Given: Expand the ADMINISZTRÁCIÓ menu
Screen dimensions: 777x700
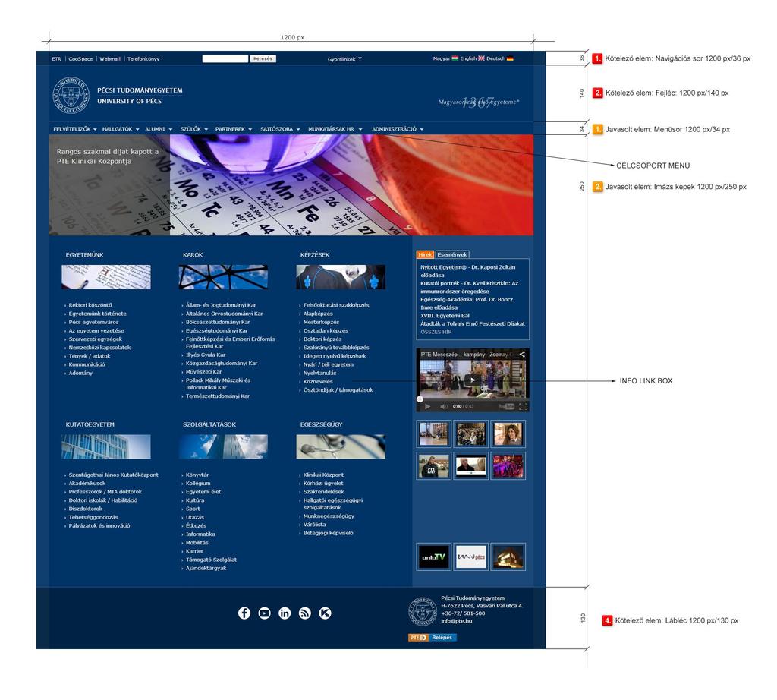Looking at the screenshot, I should tap(398, 129).
